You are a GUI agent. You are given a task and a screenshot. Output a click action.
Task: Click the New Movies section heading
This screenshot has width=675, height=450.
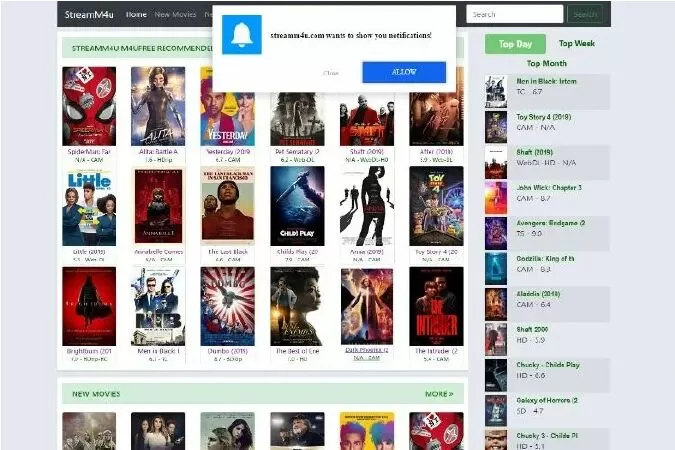96,394
